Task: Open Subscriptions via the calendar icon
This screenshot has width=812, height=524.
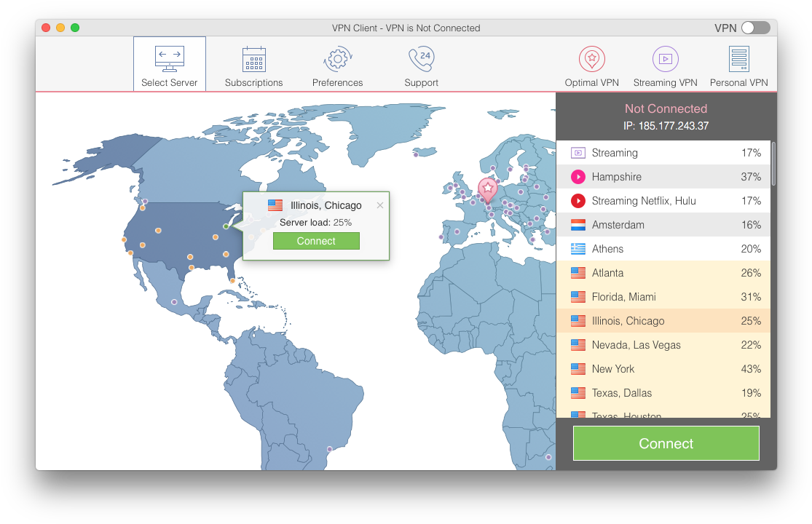Action: coord(253,57)
